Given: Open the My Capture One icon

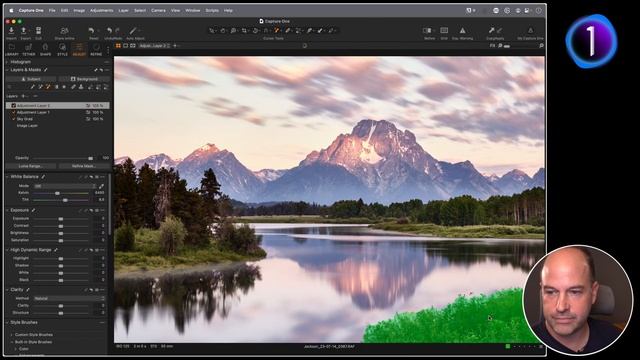Looking at the screenshot, I should pos(530,31).
